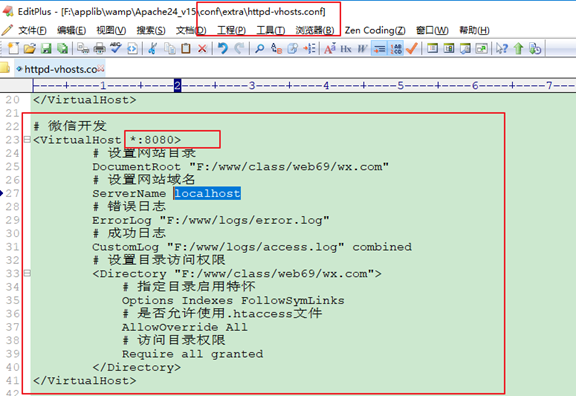Click the Paste clipboard icon
Image resolution: width=576 pixels, height=396 pixels.
click(x=186, y=48)
